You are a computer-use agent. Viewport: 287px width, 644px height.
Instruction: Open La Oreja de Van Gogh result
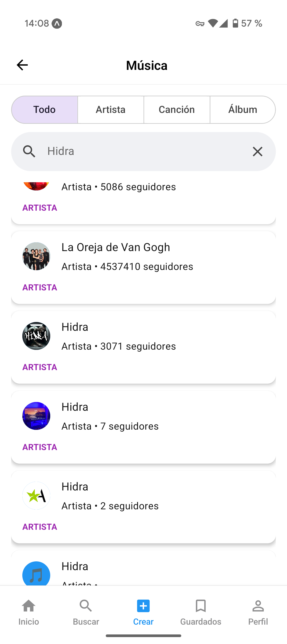click(143, 268)
